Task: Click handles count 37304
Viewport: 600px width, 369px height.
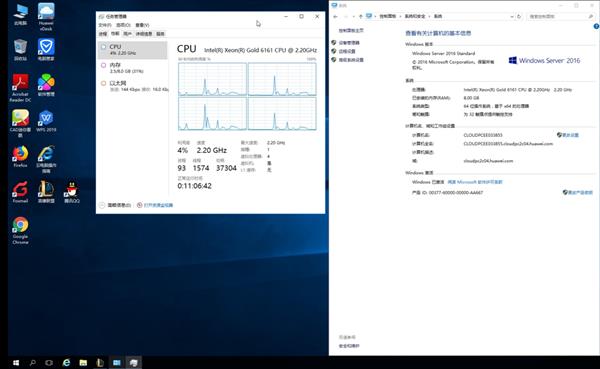Action: (226, 168)
